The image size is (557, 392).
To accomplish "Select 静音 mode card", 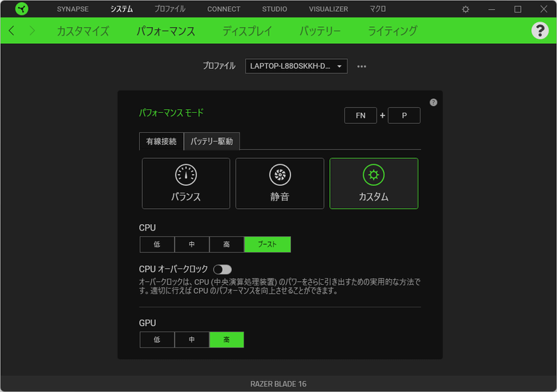I will pyautogui.click(x=280, y=183).
